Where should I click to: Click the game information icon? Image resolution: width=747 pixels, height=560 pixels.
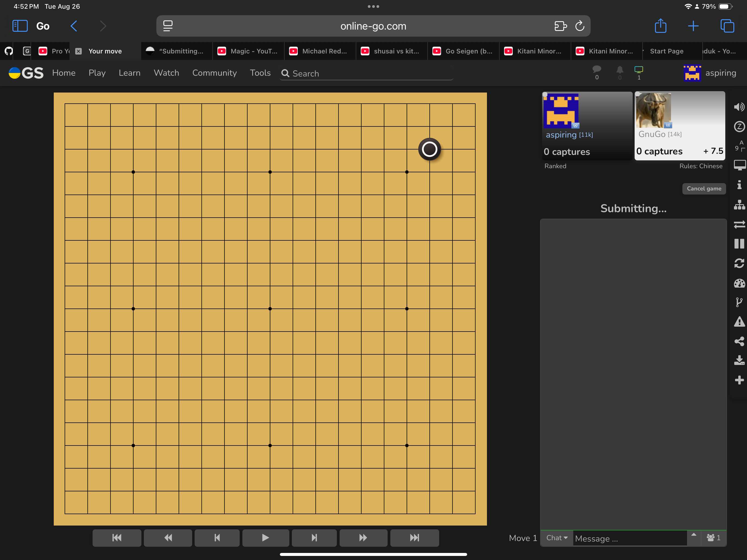tap(739, 185)
